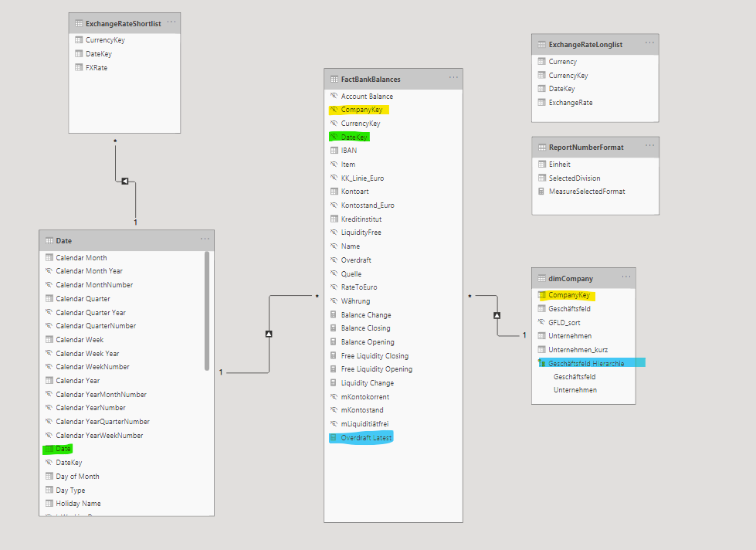Click table icon in FactBankBalances header

[334, 79]
